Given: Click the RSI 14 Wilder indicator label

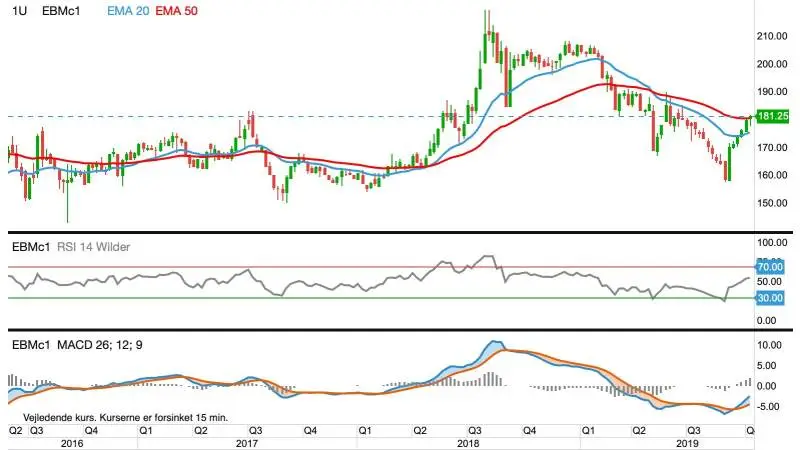Looking at the screenshot, I should (x=93, y=247).
